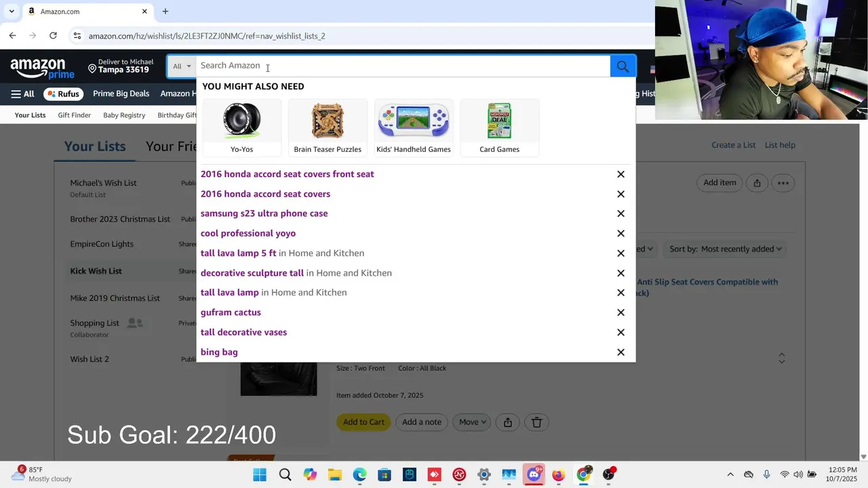Click the search magnifier button

click(x=623, y=66)
